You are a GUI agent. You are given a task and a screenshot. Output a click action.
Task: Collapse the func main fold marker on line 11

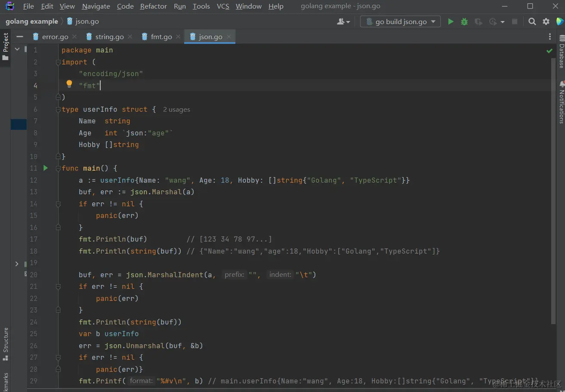coord(58,168)
